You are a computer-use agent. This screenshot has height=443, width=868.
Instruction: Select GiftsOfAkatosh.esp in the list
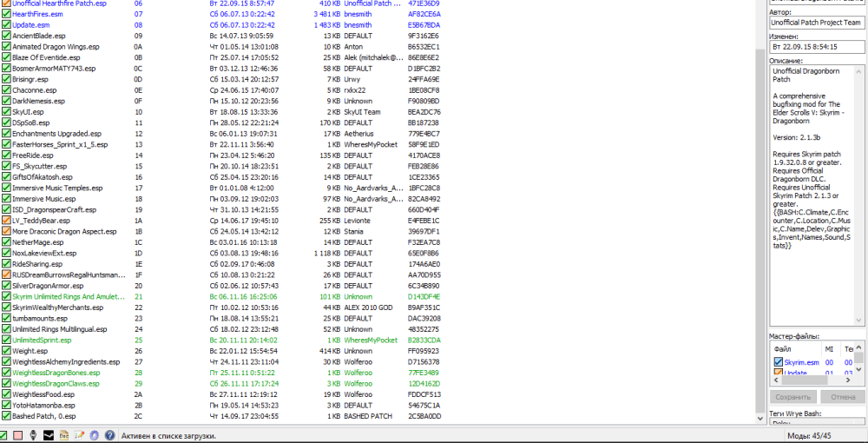tap(42, 177)
